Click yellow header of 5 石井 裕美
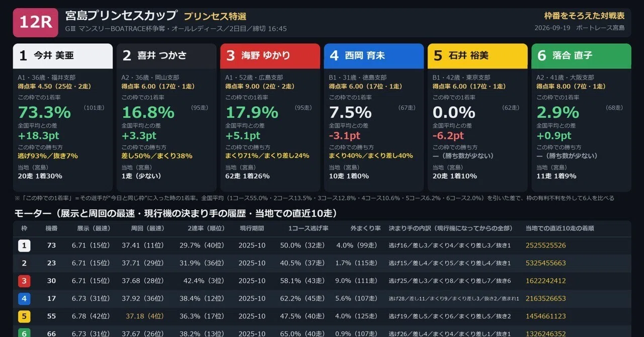This screenshot has width=644, height=337. (x=477, y=56)
